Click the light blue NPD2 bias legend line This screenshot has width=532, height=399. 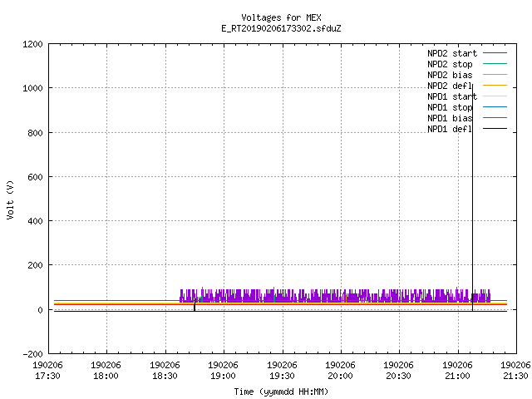coord(495,75)
